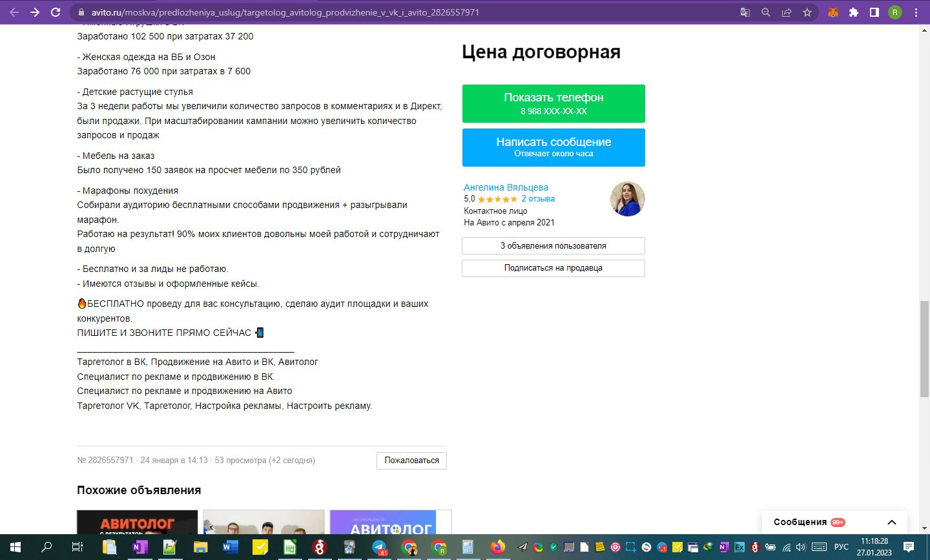Viewport: 930px width, 560px height.
Task: Open the first similar ad АВИТОЛОГ thumbnail
Action: [x=137, y=522]
